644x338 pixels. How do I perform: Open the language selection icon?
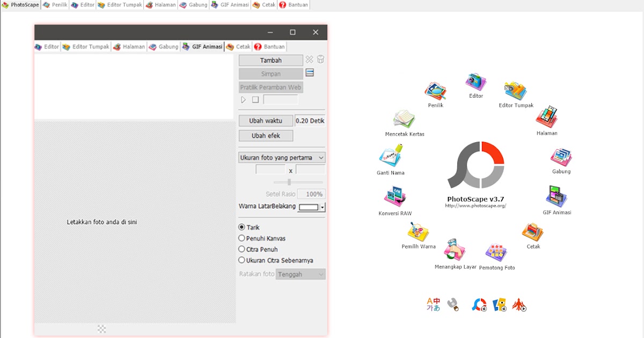coord(433,305)
